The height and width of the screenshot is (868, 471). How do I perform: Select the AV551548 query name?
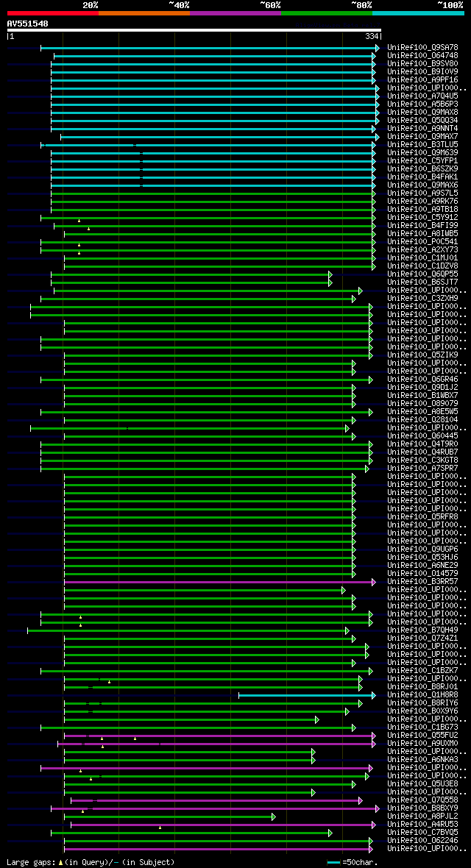click(x=28, y=24)
